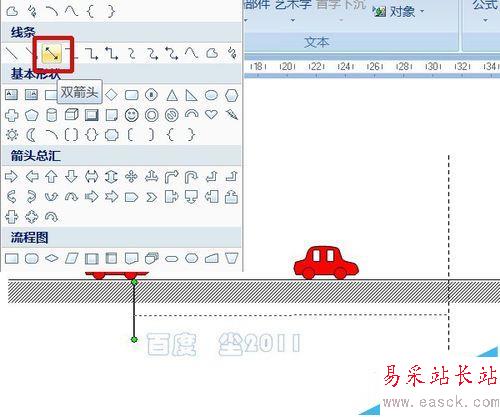Pick the cylinder (can) shape
500x417 pixels.
51,115
